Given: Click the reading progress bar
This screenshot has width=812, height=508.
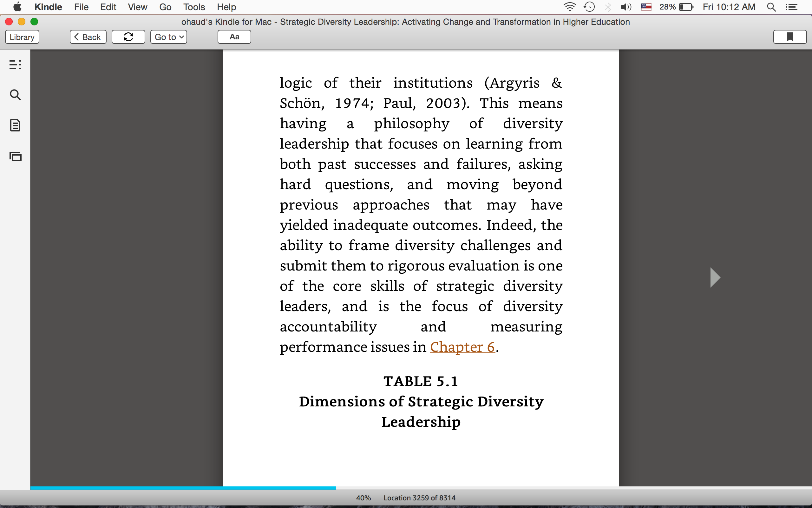Looking at the screenshot, I should tap(421, 488).
